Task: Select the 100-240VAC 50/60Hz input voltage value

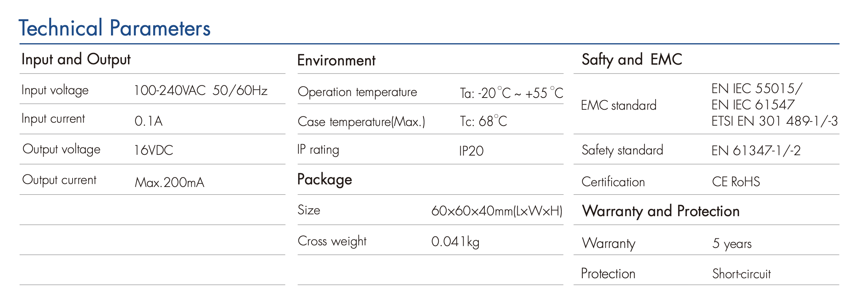Action: (x=200, y=91)
